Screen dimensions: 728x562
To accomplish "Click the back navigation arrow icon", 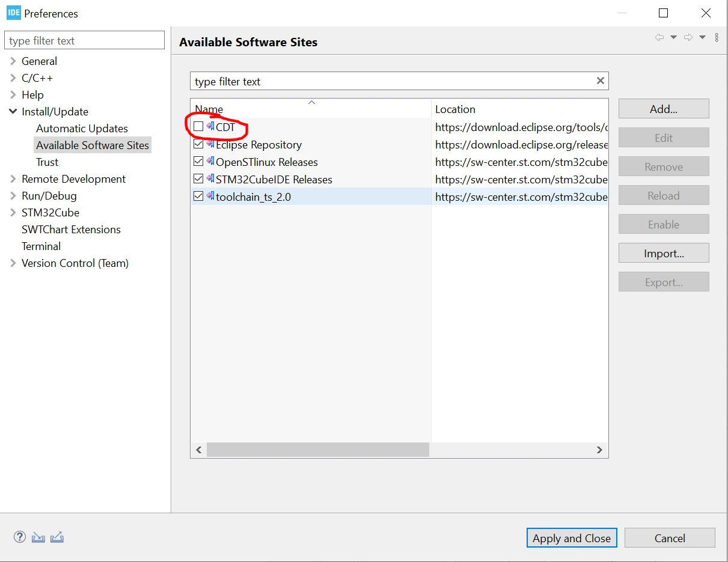I will pos(659,37).
